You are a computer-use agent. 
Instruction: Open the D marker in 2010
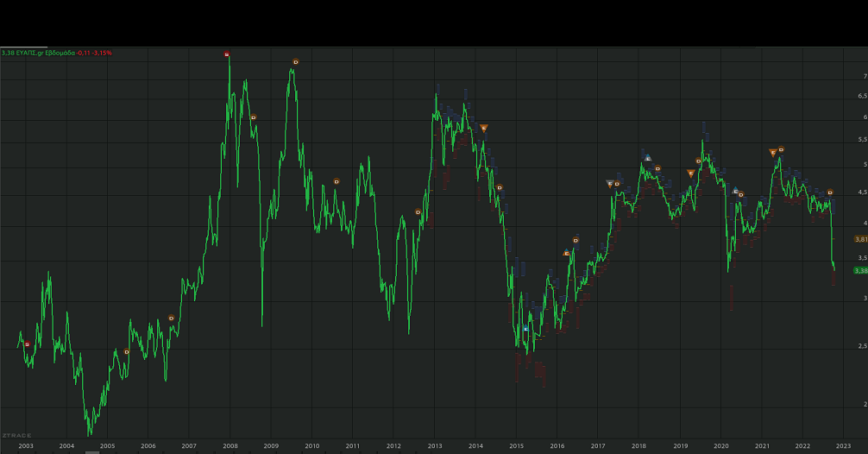tap(336, 181)
